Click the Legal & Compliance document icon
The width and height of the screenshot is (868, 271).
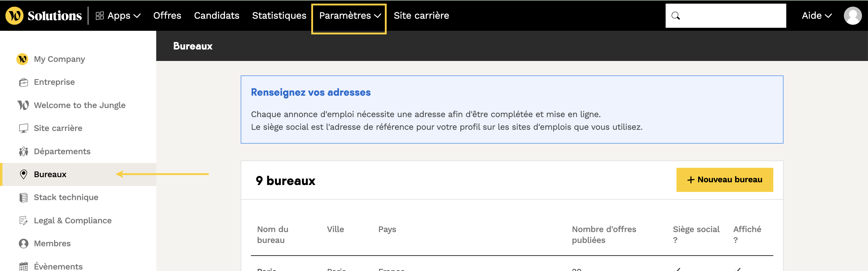23,220
